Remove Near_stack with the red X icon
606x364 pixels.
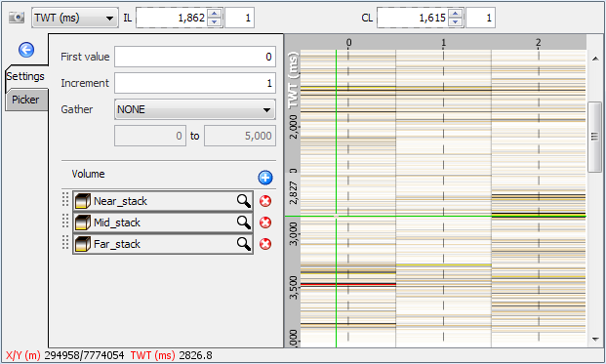pos(265,201)
